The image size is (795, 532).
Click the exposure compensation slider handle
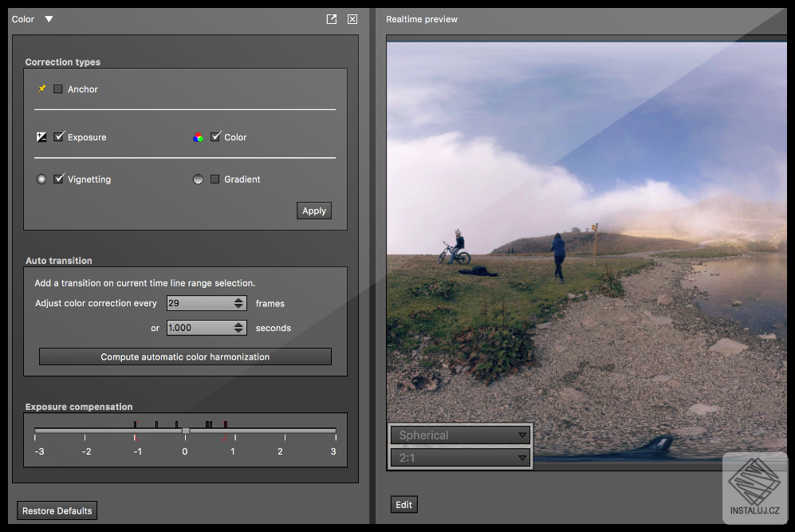point(186,431)
